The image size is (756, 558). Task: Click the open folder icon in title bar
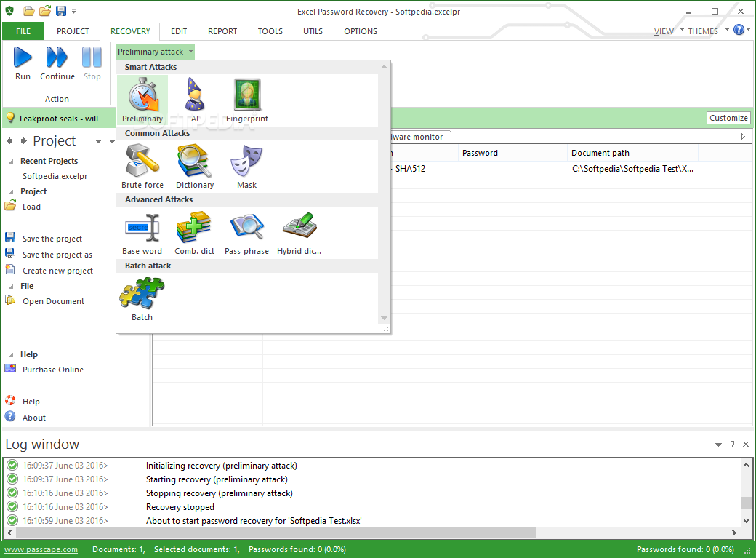[x=45, y=11]
